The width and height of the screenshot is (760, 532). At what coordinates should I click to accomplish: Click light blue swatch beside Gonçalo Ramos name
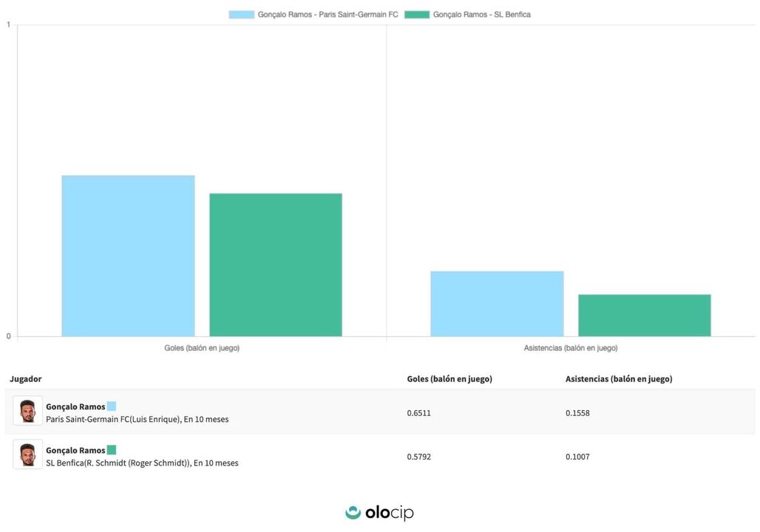tap(112, 406)
